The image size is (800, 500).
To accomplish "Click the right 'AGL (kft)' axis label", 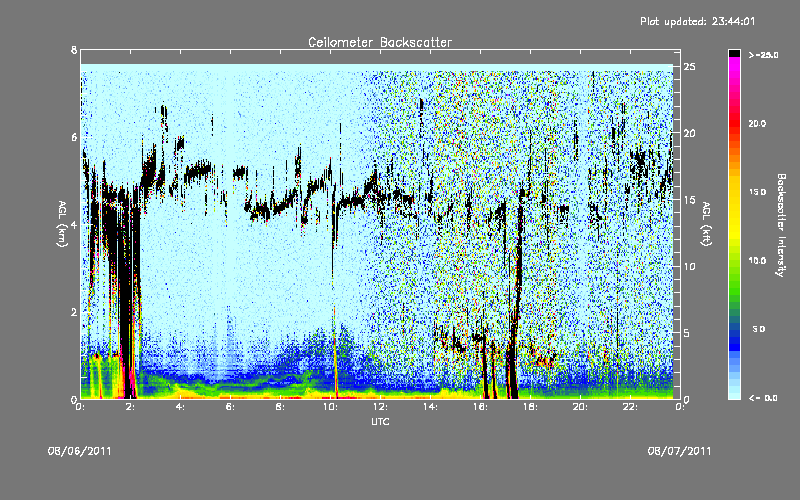I will point(706,224).
